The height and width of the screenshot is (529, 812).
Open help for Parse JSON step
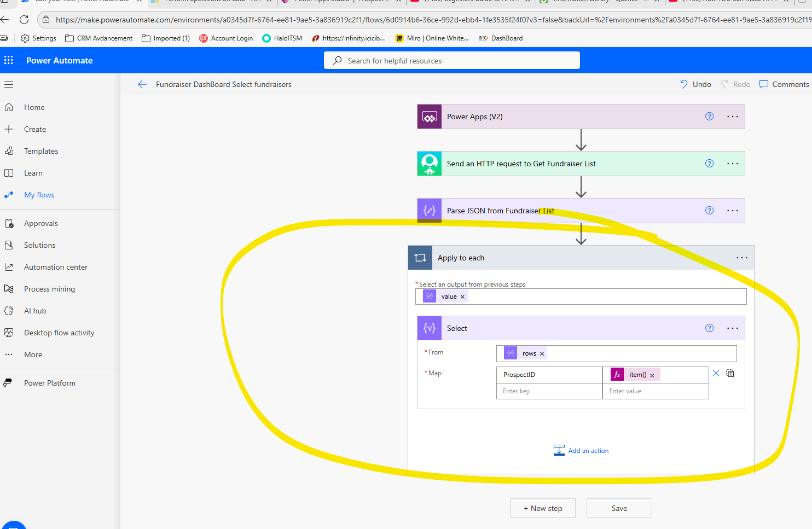[x=710, y=211]
